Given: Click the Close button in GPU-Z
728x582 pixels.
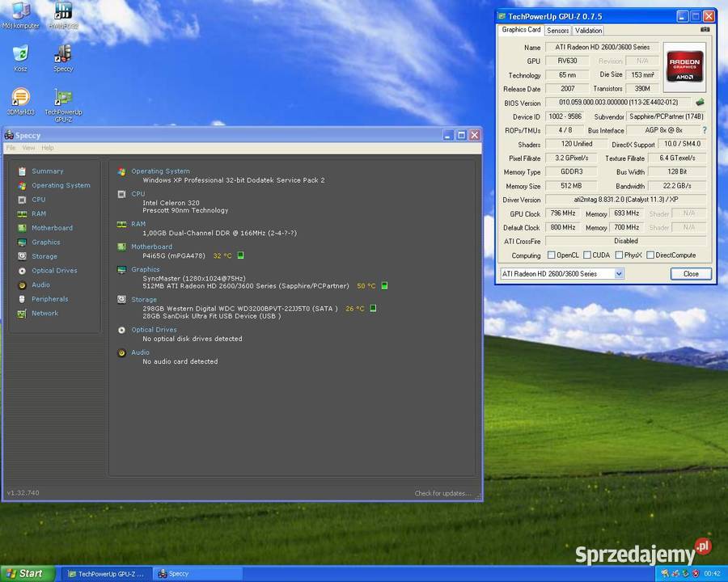Looking at the screenshot, I should (691, 274).
